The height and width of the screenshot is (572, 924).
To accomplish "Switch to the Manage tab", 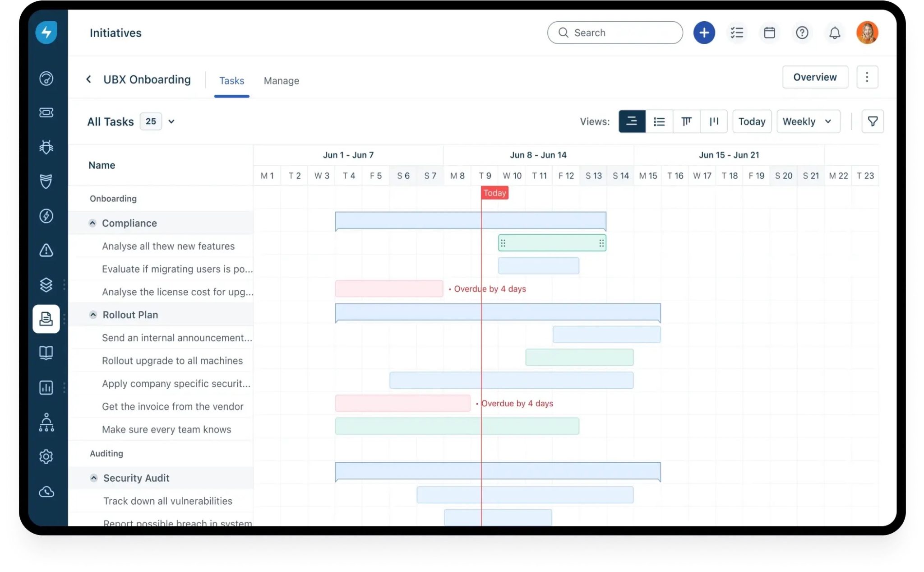I will [281, 81].
